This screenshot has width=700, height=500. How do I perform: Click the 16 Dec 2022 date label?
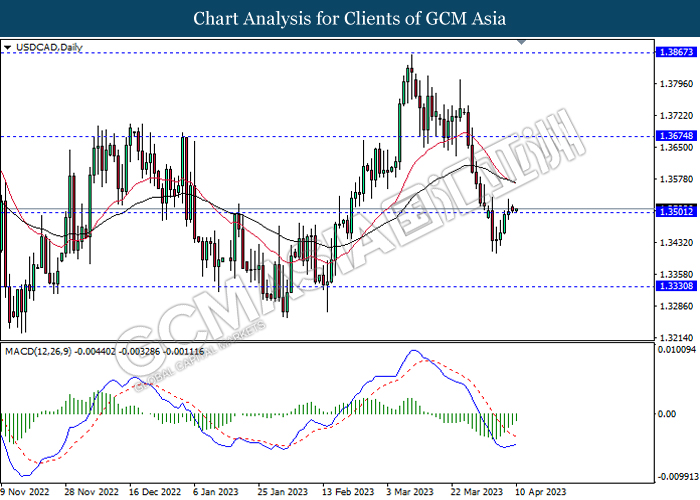(x=155, y=492)
